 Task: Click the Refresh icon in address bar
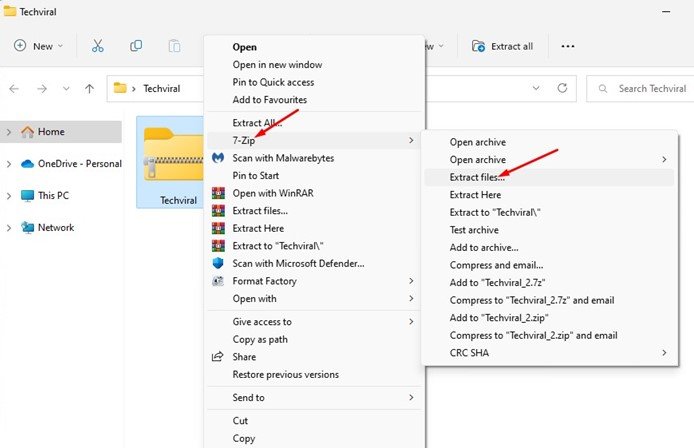[562, 88]
